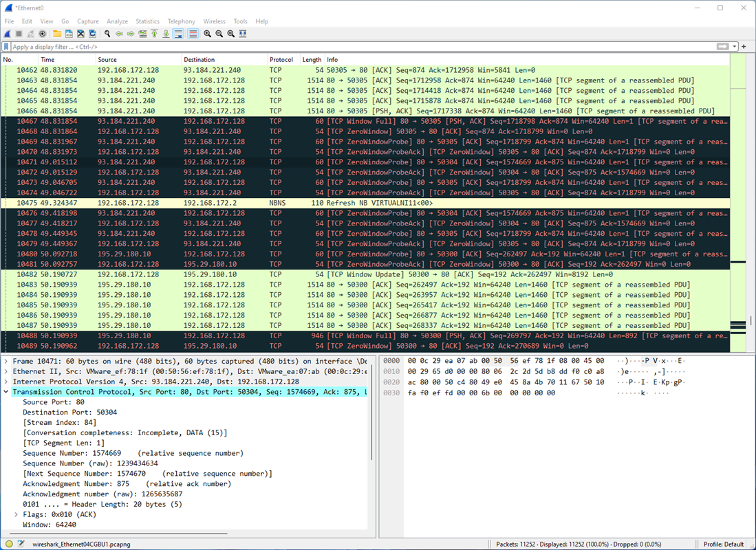
Task: Expand Flags: 0x010 (ACK) item
Action: [17, 514]
